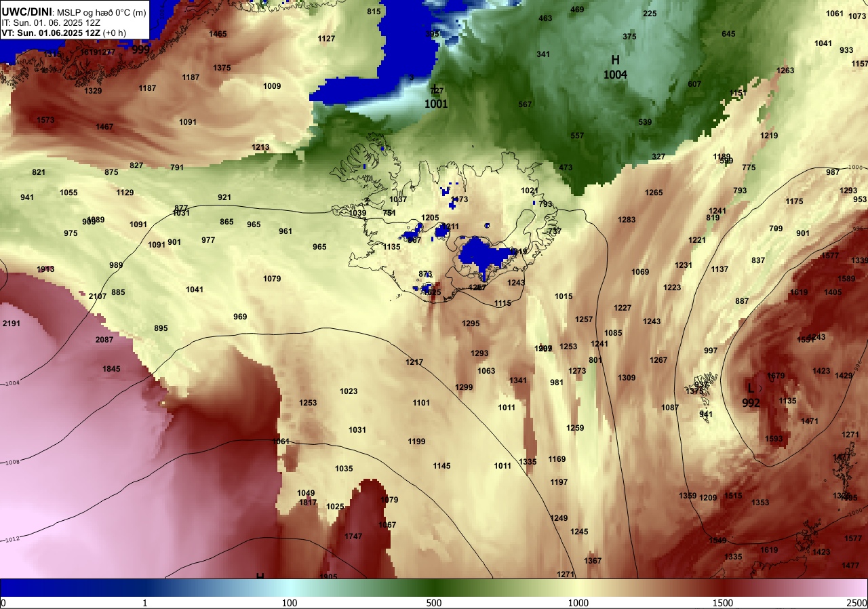Click the color scale label 500
868x609 pixels.
[434, 603]
